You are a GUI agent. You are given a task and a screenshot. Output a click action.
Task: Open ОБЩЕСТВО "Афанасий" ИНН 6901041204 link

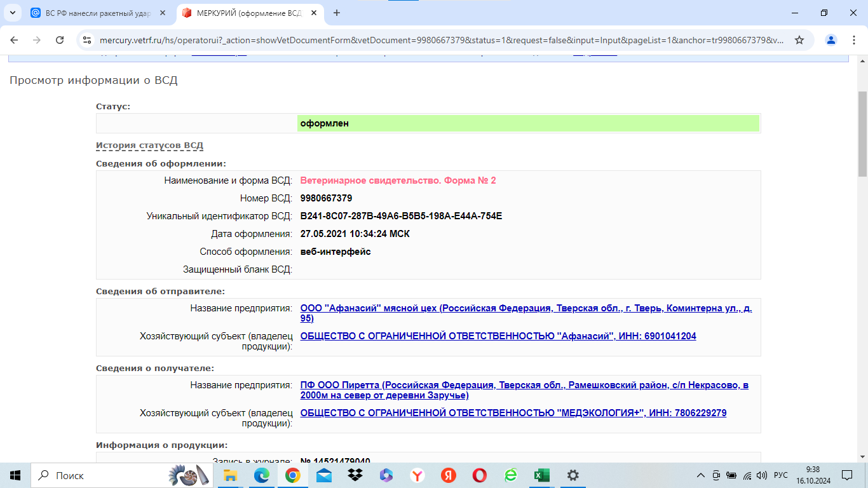pyautogui.click(x=498, y=336)
